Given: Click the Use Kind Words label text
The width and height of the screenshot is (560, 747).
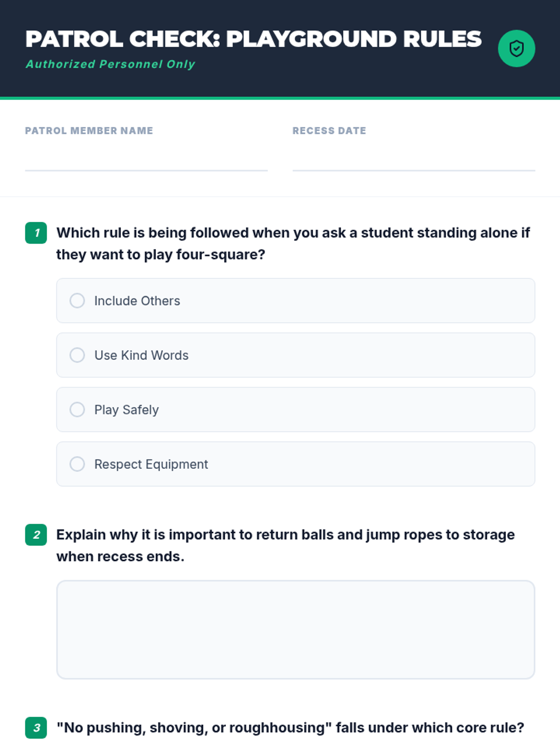Looking at the screenshot, I should (x=141, y=355).
